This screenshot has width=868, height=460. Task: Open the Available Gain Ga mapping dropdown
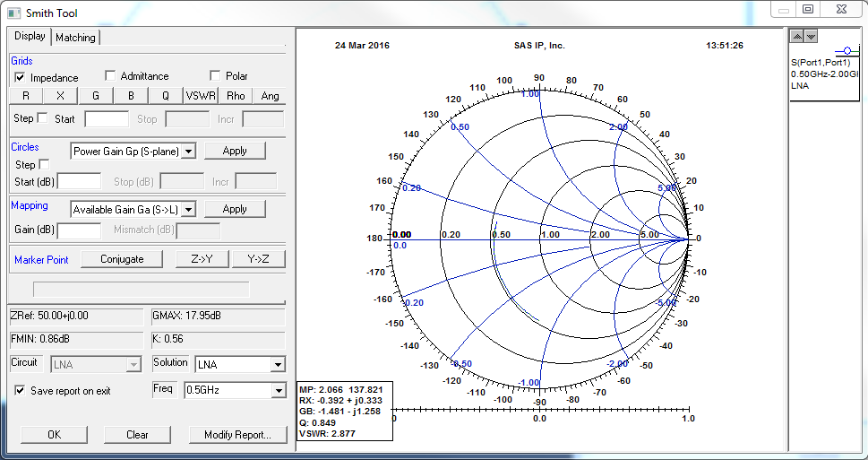(188, 210)
